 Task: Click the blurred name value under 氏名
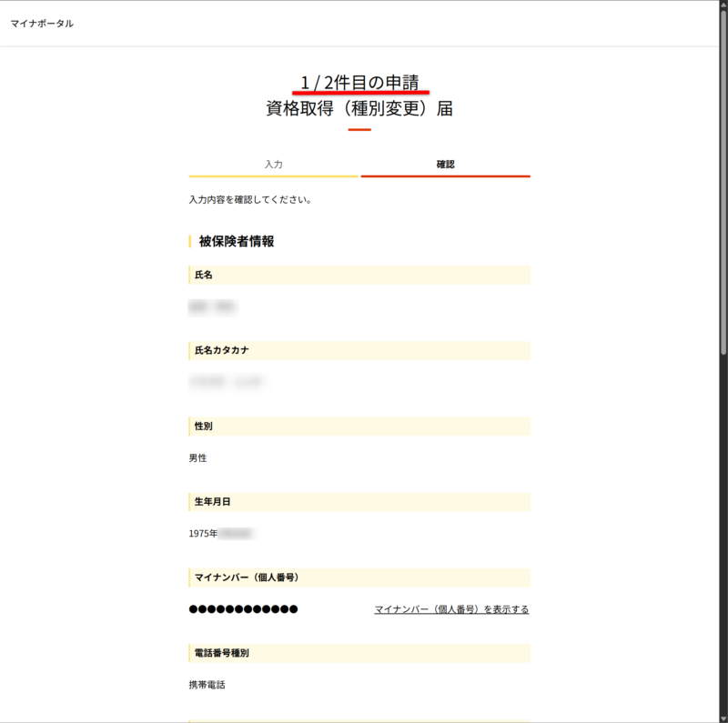212,307
